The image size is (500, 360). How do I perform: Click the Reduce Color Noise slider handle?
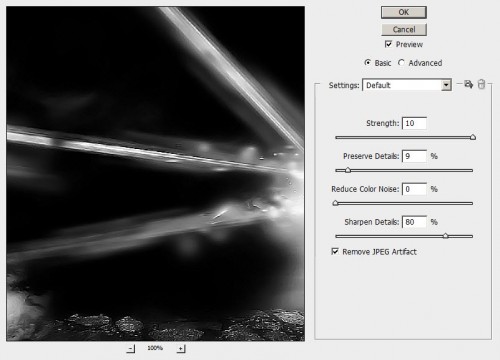(335, 203)
